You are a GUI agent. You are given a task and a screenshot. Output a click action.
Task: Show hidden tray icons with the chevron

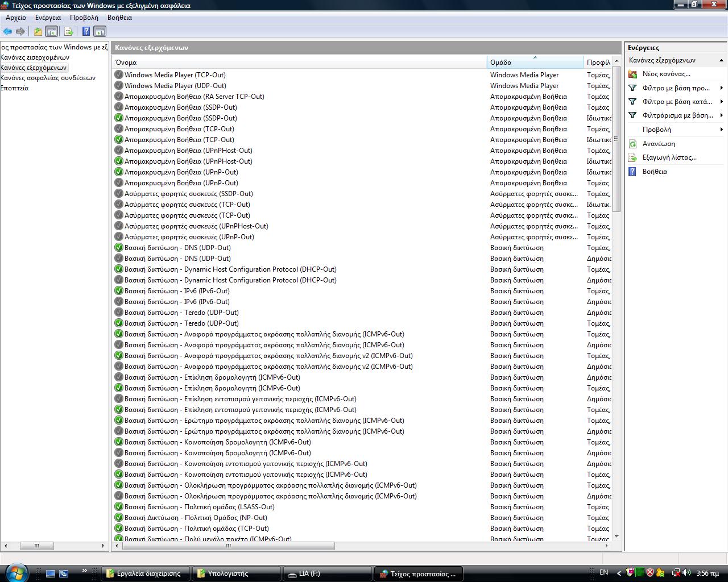click(618, 573)
